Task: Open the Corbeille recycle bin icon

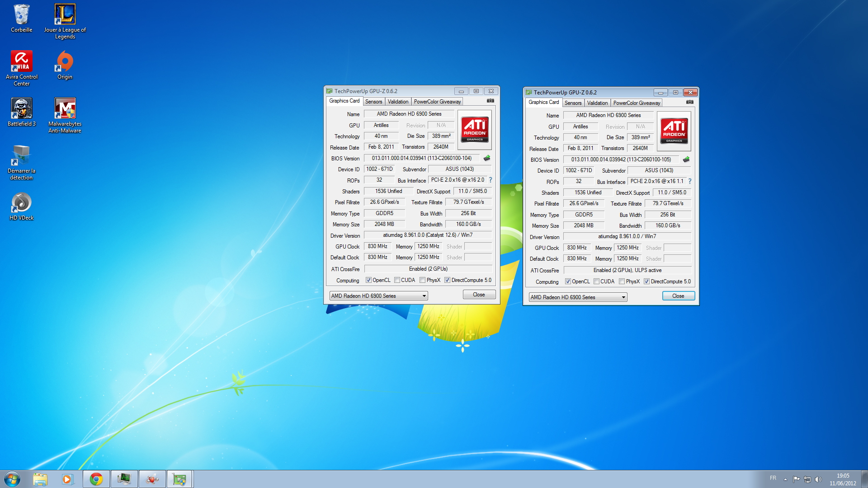Action: coord(21,18)
